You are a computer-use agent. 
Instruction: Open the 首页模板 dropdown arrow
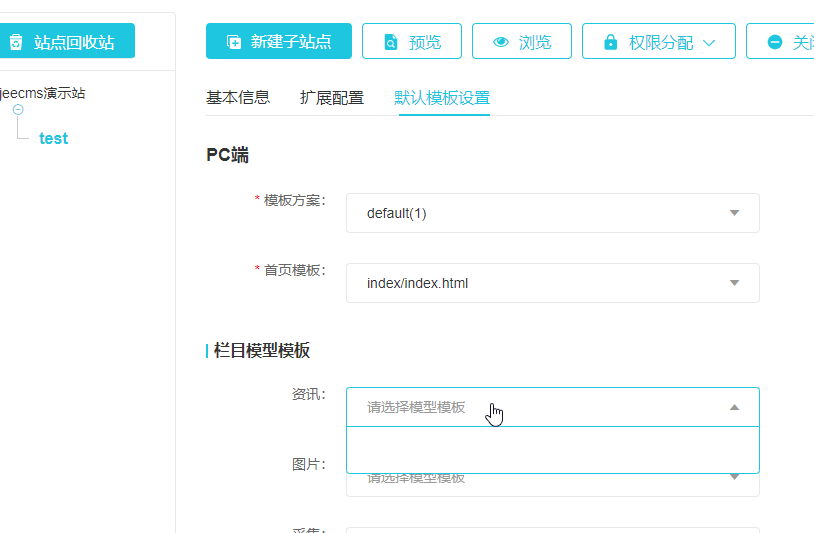tap(734, 283)
